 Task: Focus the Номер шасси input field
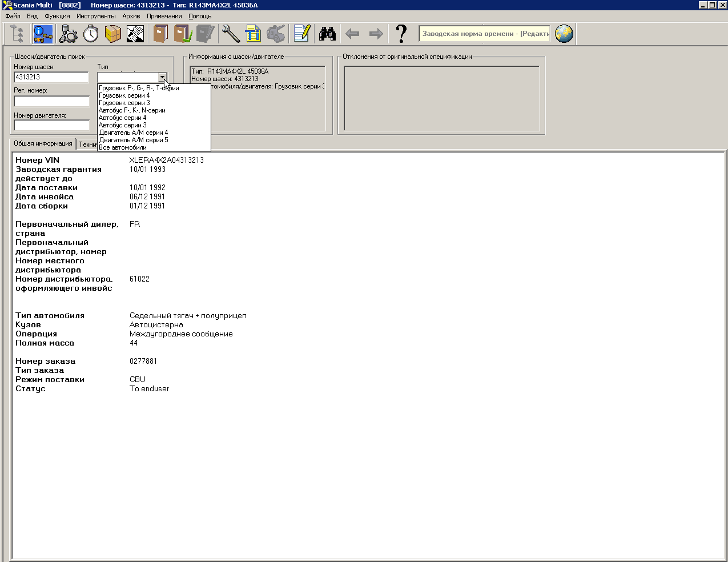tap(51, 77)
